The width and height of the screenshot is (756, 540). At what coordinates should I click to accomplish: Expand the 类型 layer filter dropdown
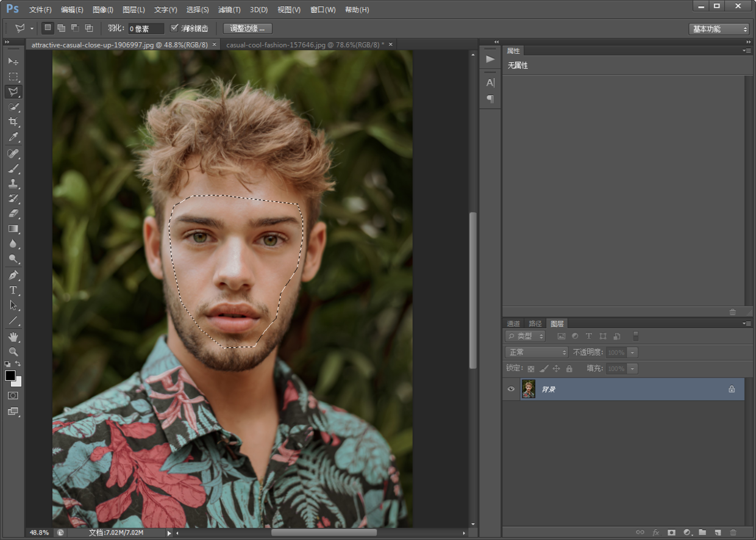coord(525,336)
